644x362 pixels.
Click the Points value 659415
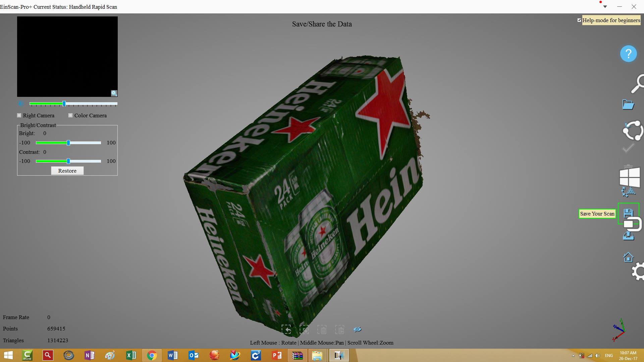point(56,329)
